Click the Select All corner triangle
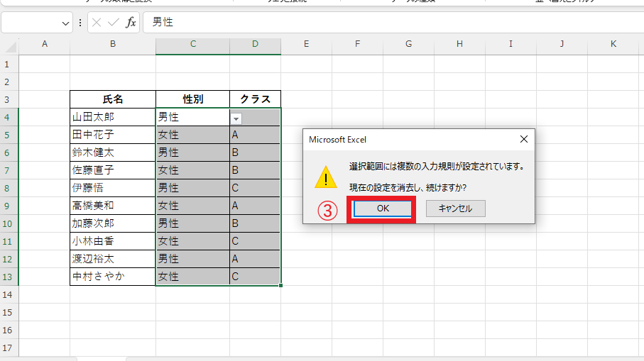The width and height of the screenshot is (644, 361). [x=11, y=46]
